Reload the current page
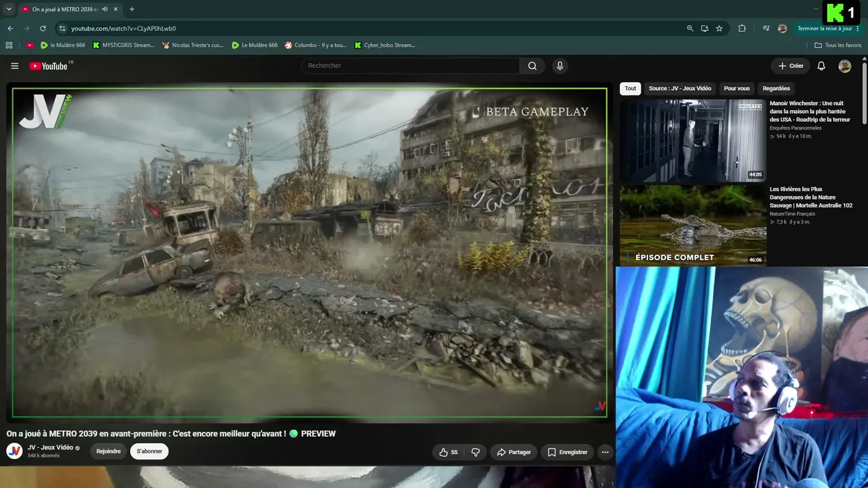Screen dimensions: 868x488 (43, 28)
